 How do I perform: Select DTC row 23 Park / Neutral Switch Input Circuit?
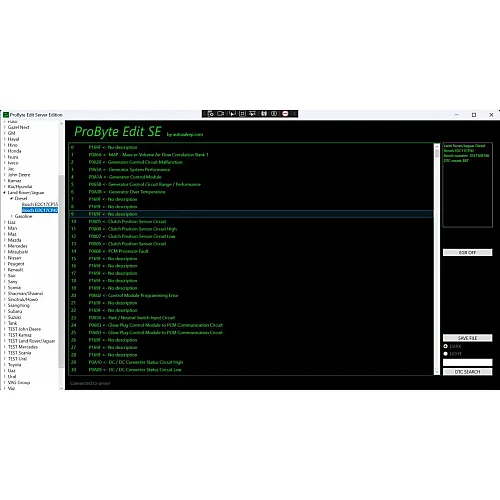click(251, 318)
